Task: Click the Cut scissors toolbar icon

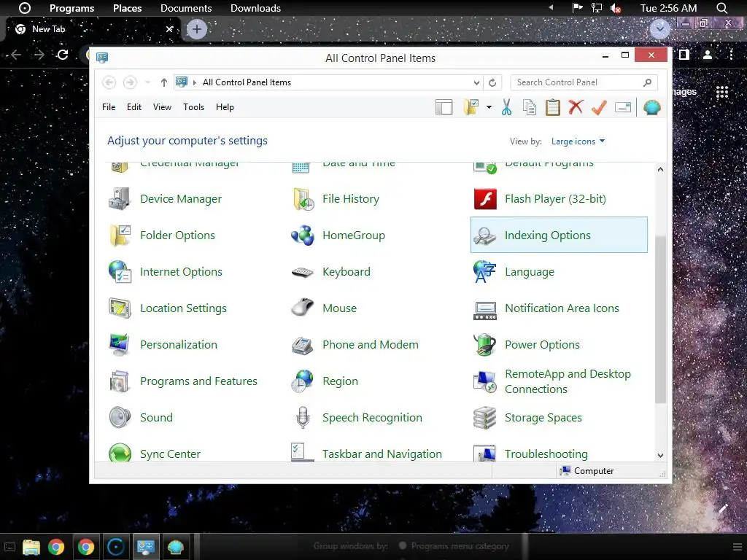Action: pyautogui.click(x=506, y=107)
